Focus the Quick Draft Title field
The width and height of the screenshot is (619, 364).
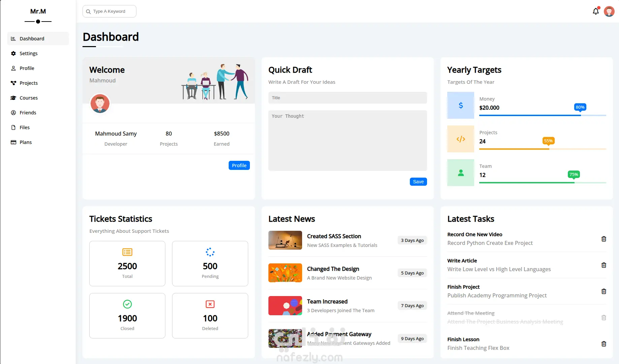(x=348, y=98)
